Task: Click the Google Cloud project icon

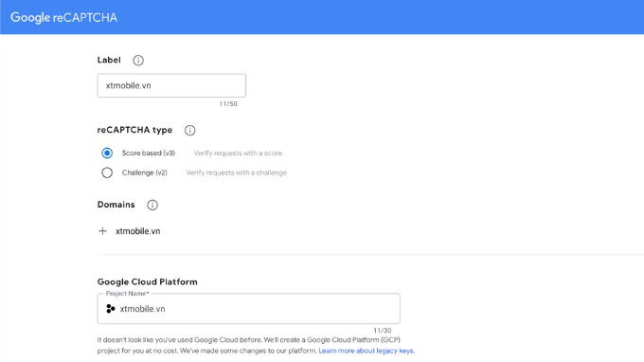Action: click(111, 309)
